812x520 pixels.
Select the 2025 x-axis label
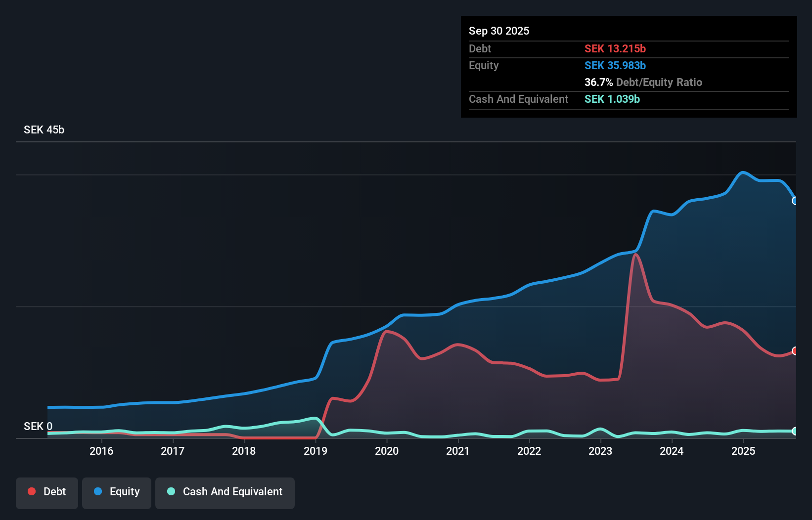(x=743, y=451)
